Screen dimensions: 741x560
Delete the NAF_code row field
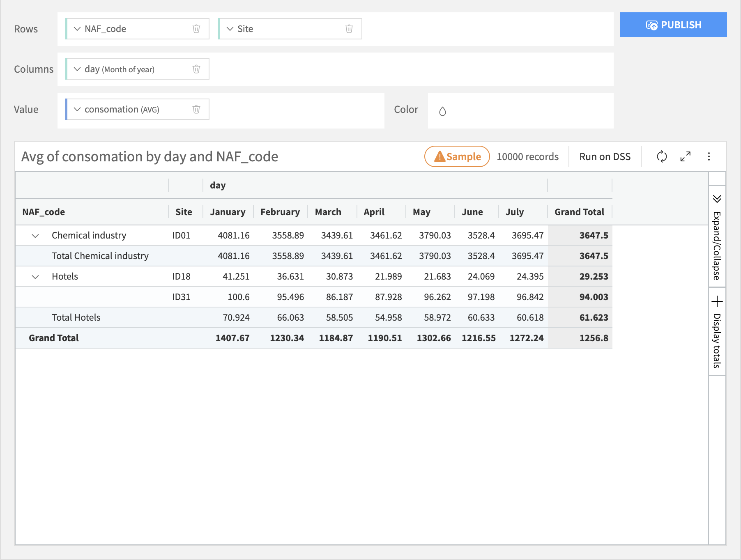pyautogui.click(x=196, y=29)
